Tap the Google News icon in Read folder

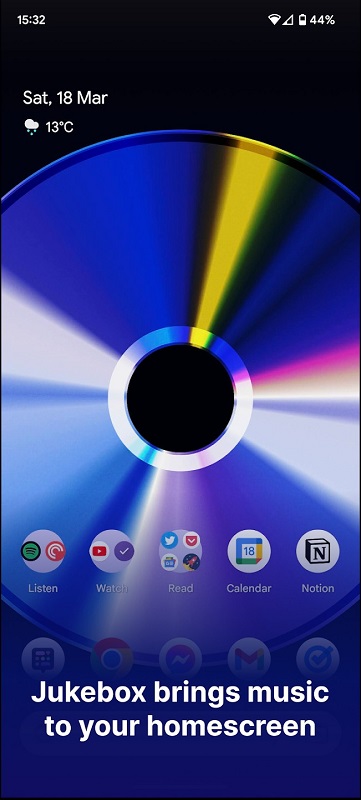coord(169,562)
